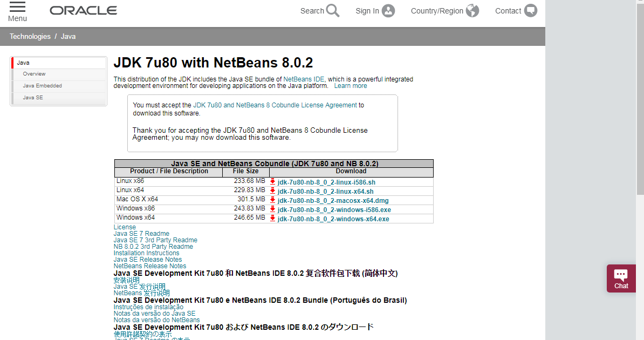The width and height of the screenshot is (644, 340).
Task: Open the Java SE 7 Readme link
Action: click(x=141, y=234)
